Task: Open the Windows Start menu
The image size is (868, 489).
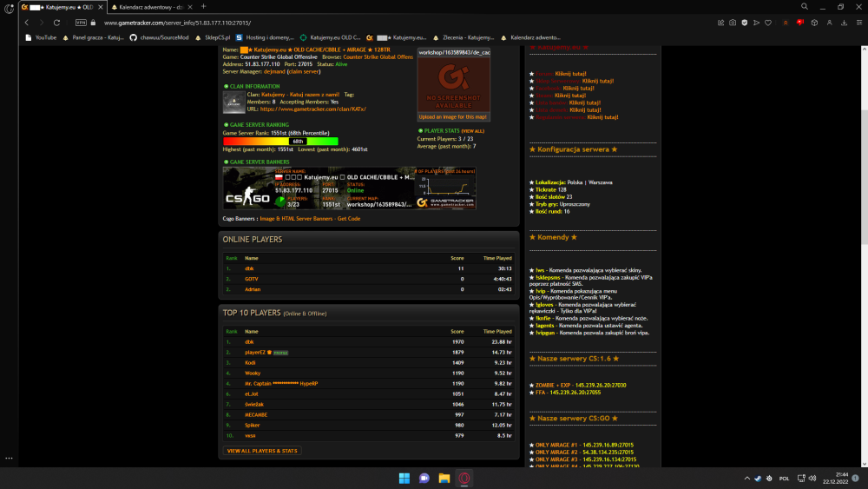Action: pos(404,479)
